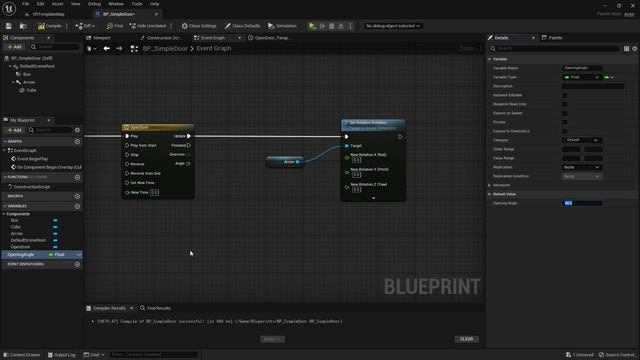Open the Category Default dropdown

point(582,140)
